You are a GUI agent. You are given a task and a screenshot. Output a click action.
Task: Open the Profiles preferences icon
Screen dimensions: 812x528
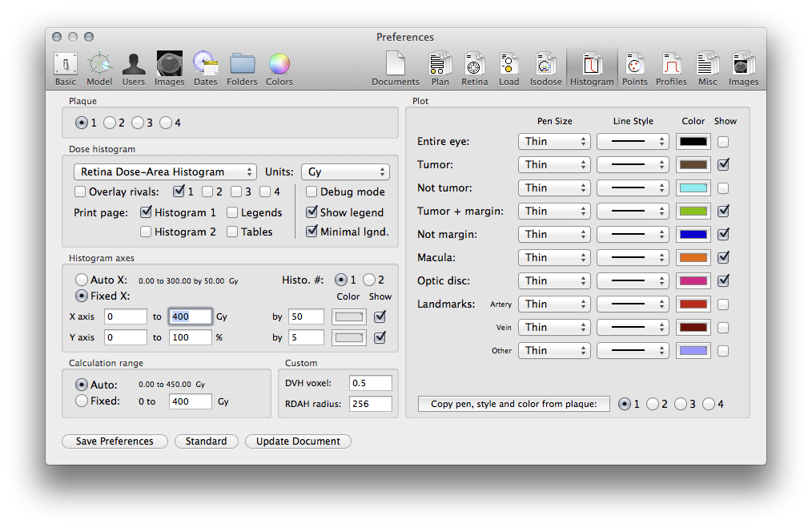tap(671, 68)
